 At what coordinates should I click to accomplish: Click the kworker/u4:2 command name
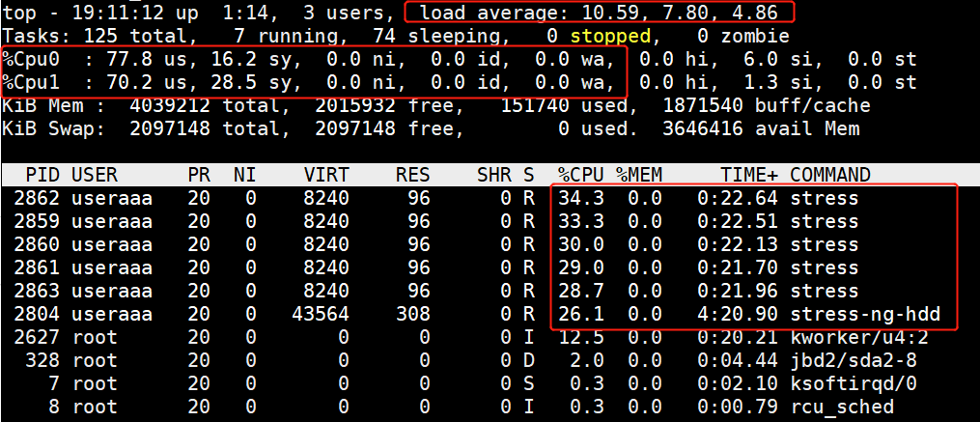click(x=858, y=338)
